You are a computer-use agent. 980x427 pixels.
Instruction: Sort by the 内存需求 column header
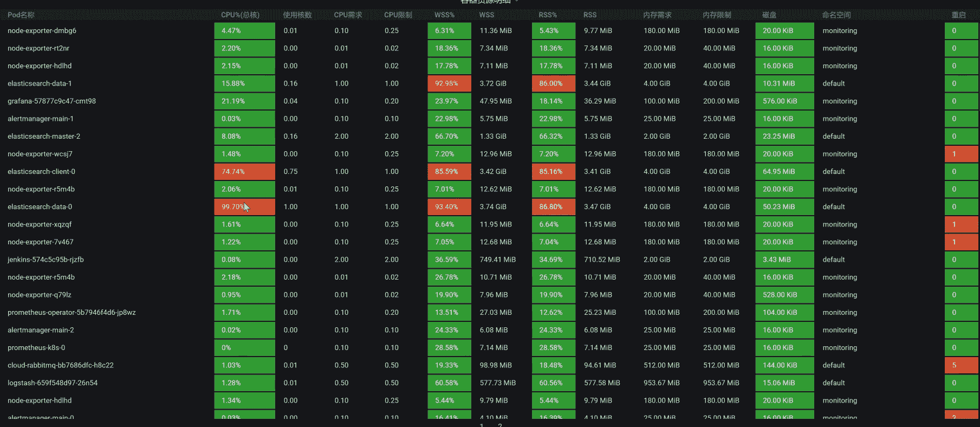coord(657,15)
